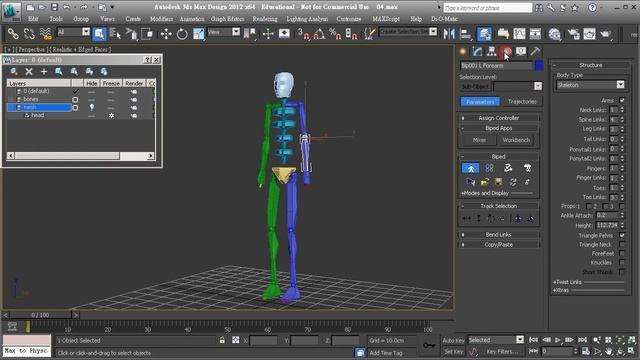Open Select by Name dialog icon
The image size is (640, 360).
[x=116, y=34]
